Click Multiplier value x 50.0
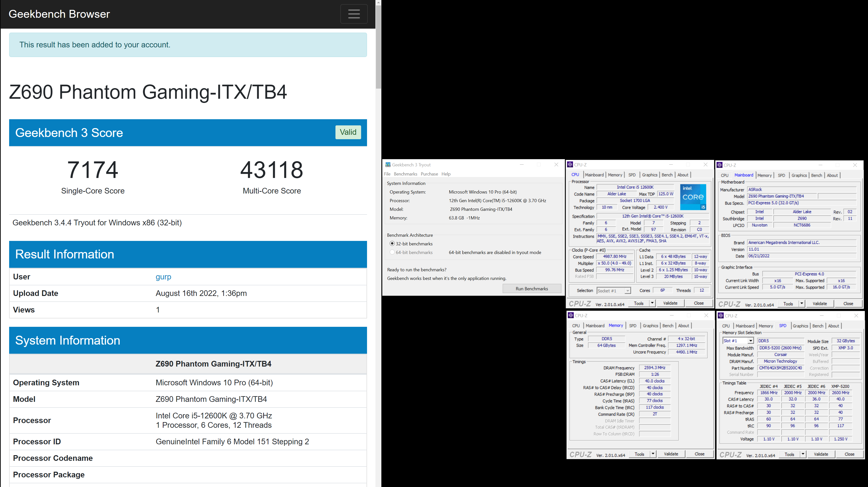868x487 pixels. point(615,263)
